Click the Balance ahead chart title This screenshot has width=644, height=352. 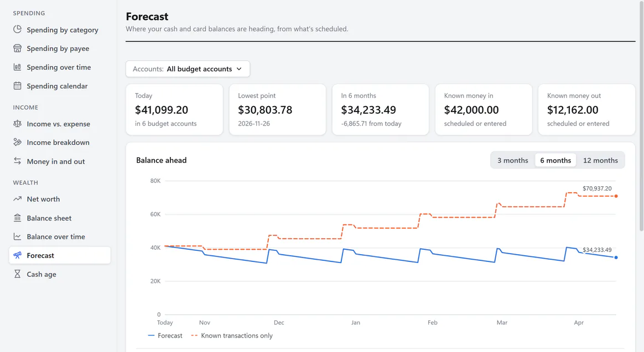pos(162,160)
